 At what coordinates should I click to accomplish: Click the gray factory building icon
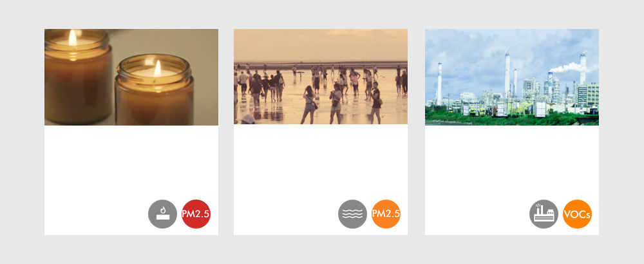click(544, 214)
